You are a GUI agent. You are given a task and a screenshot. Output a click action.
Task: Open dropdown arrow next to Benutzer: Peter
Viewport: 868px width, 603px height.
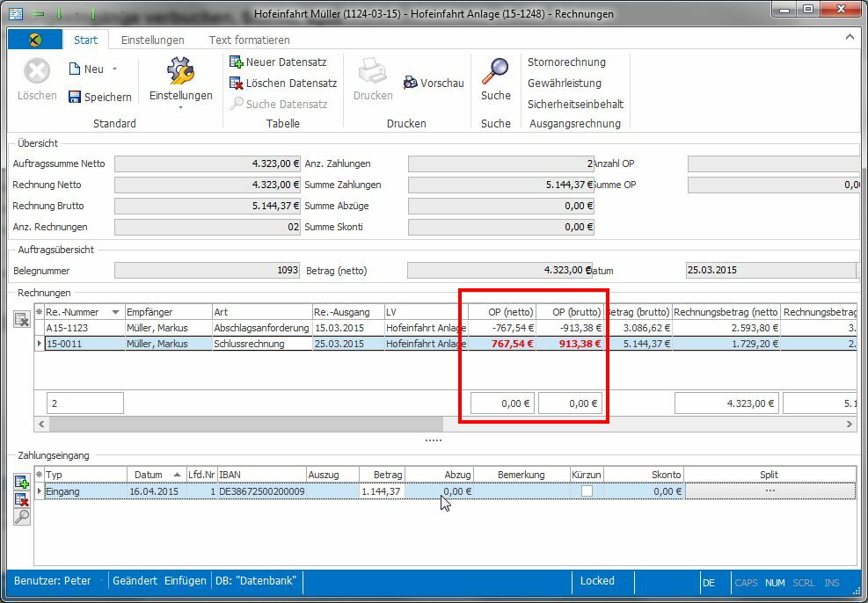tap(101, 581)
